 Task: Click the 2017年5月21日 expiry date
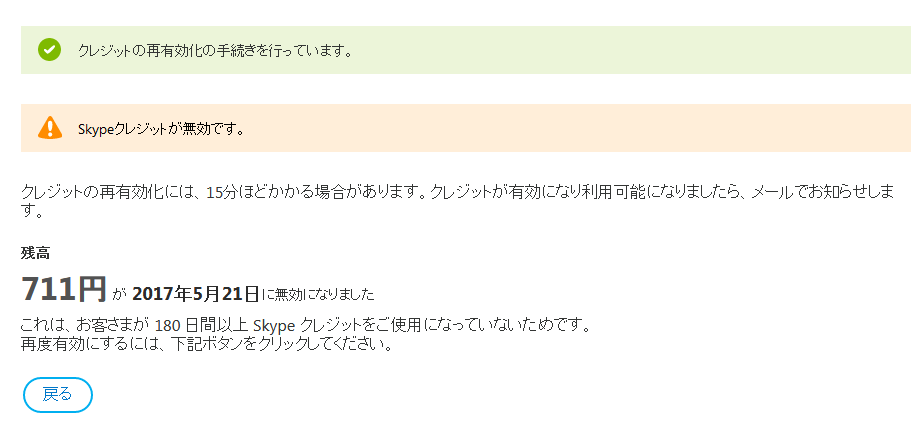click(195, 294)
